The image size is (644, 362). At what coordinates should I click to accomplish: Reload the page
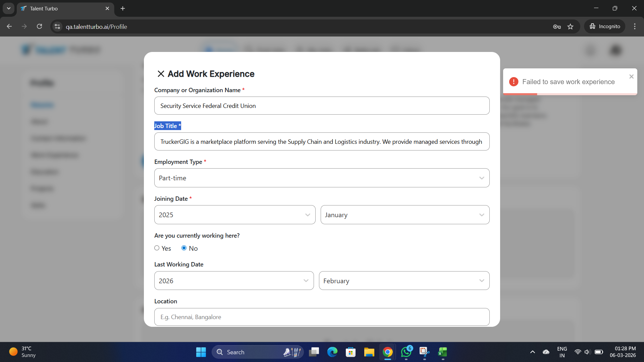[x=39, y=26]
